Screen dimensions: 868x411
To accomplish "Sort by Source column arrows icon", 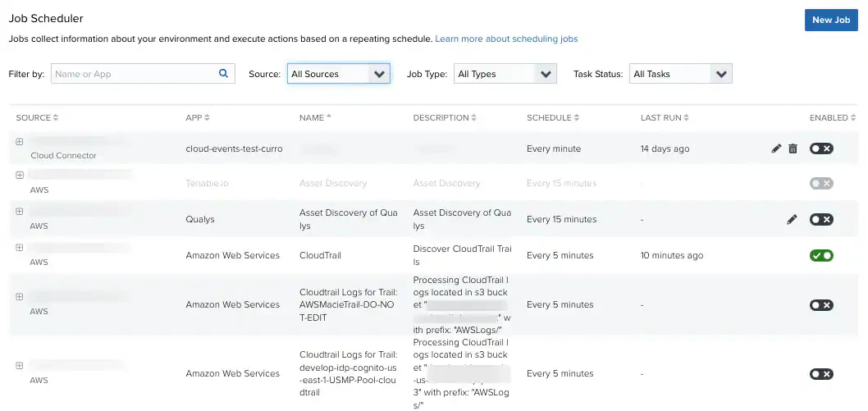I will point(56,118).
